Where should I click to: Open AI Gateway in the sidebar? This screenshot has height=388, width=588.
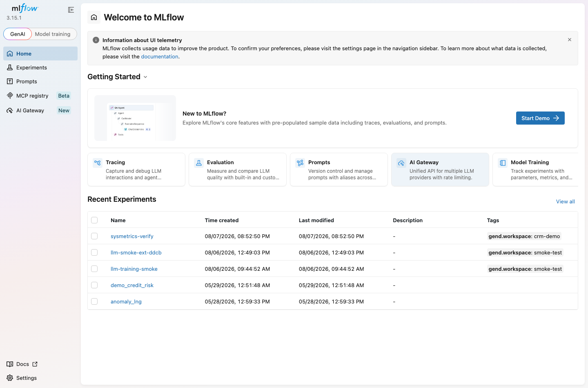(40, 110)
